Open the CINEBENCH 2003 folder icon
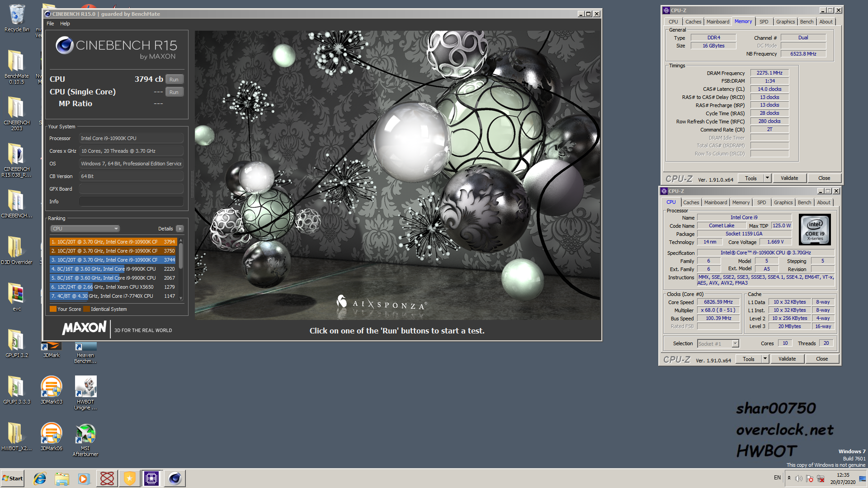Image resolution: width=868 pixels, height=488 pixels. (16, 113)
